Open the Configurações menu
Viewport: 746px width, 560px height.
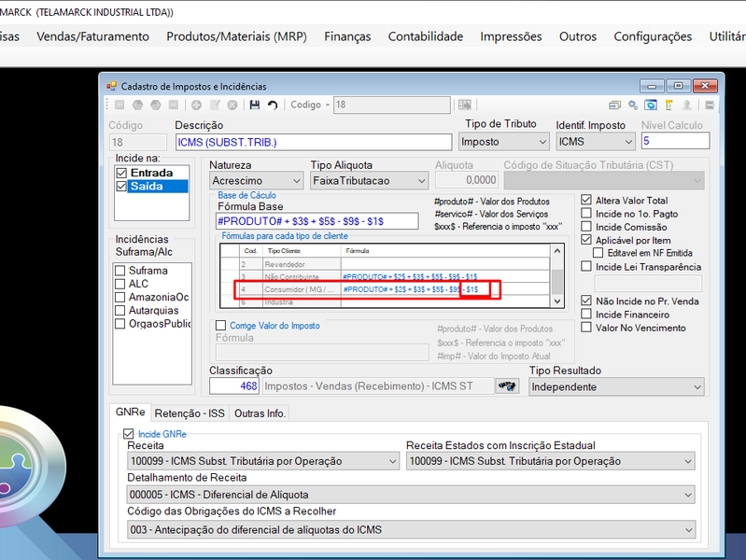point(653,36)
